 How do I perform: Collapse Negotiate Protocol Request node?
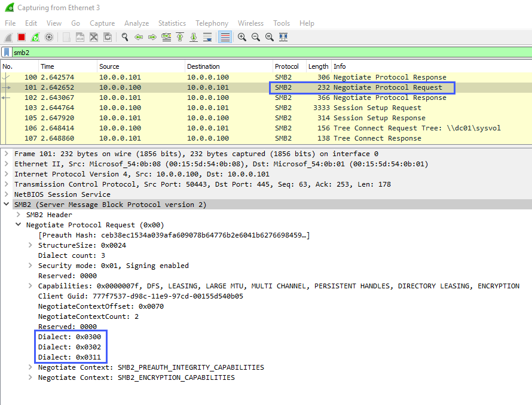point(19,225)
